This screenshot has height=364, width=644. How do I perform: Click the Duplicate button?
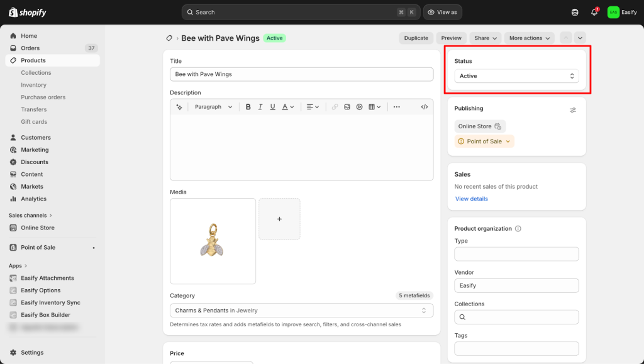point(416,38)
